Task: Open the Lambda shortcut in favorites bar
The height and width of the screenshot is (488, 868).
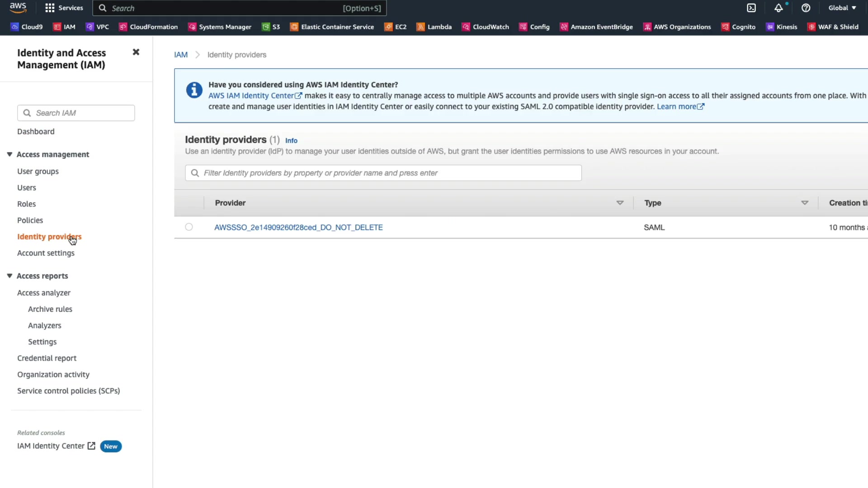Action: click(434, 27)
